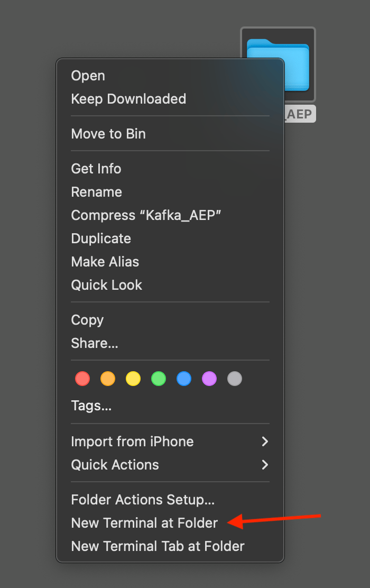Choose Rename from the context menu
Image resolution: width=370 pixels, height=588 pixels.
point(97,192)
